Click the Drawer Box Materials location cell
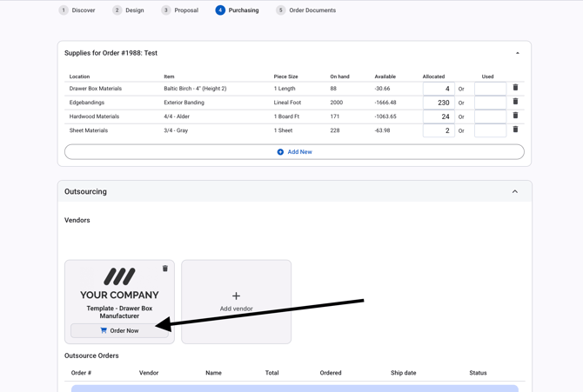 tap(96, 89)
